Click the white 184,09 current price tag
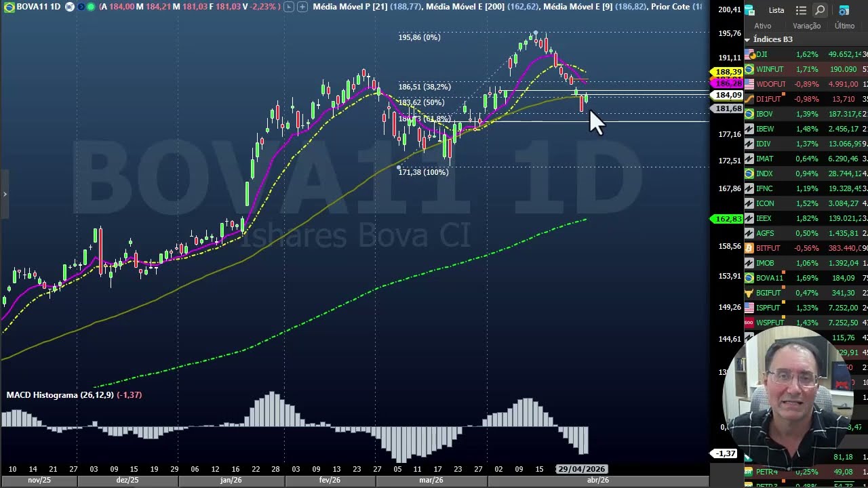The height and width of the screenshot is (488, 868). point(727,96)
